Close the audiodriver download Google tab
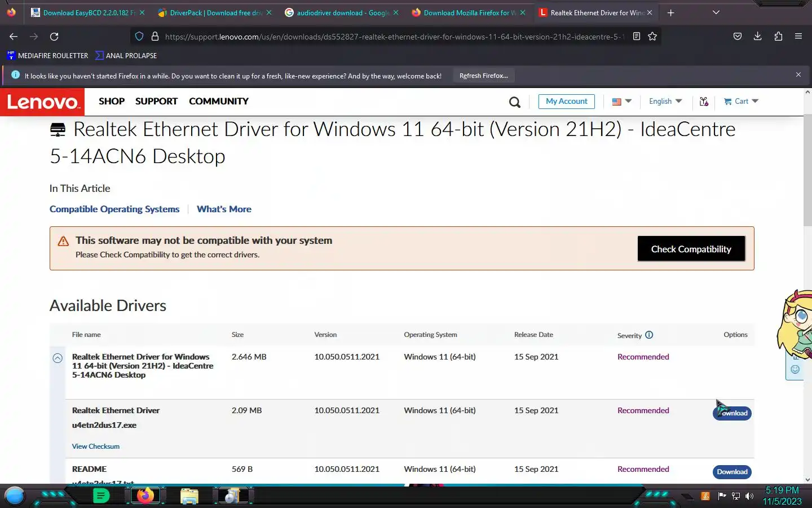Image resolution: width=812 pixels, height=508 pixels. click(x=395, y=12)
